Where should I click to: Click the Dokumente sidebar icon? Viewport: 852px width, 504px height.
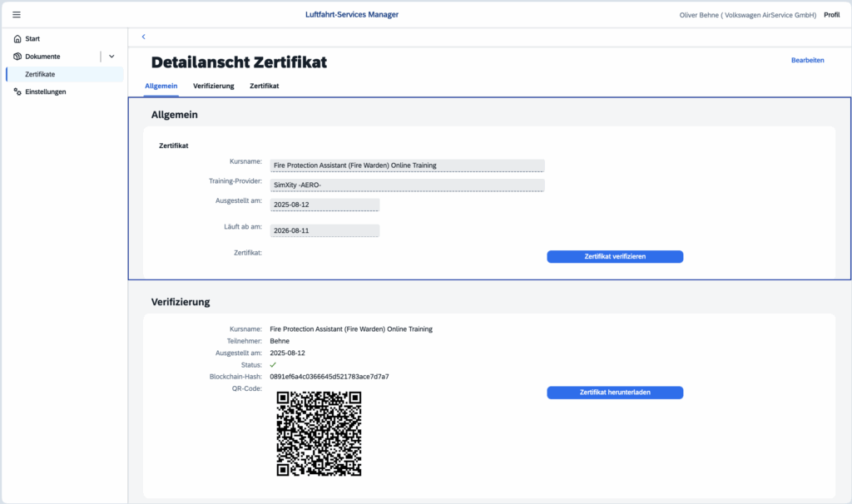point(17,57)
